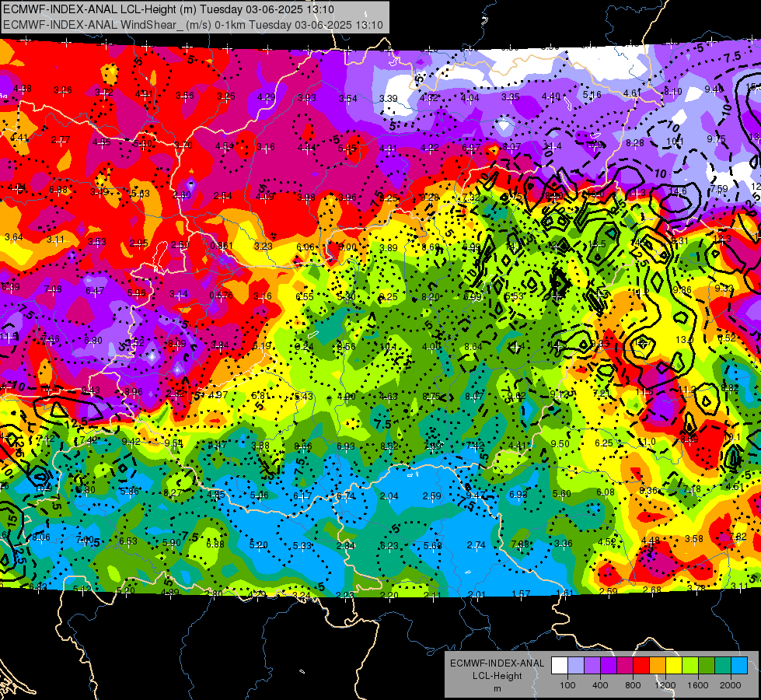Click the wind shear value '6.53'
Screen dimensions: 761x700
tap(128, 541)
